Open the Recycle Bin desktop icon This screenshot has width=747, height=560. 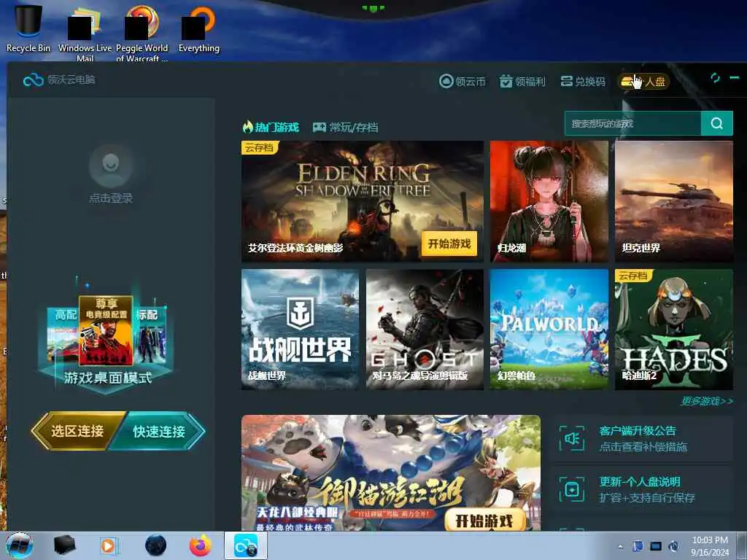(x=28, y=28)
